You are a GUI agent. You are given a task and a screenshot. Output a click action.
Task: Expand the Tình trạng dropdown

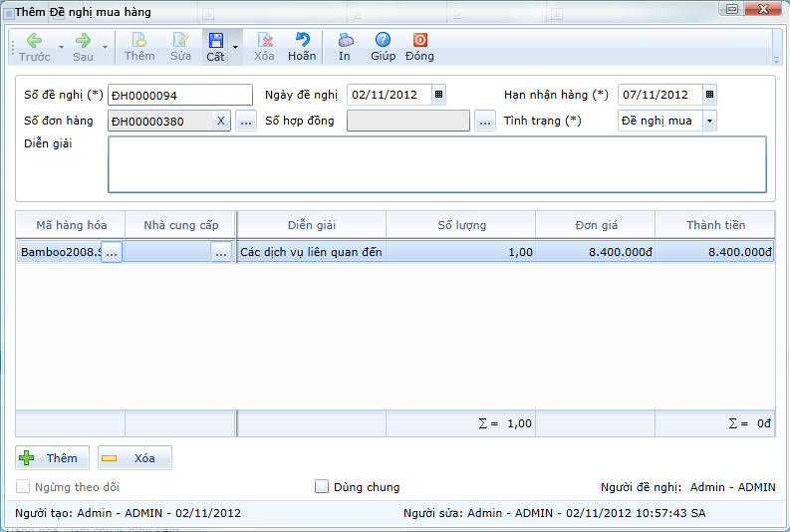709,121
